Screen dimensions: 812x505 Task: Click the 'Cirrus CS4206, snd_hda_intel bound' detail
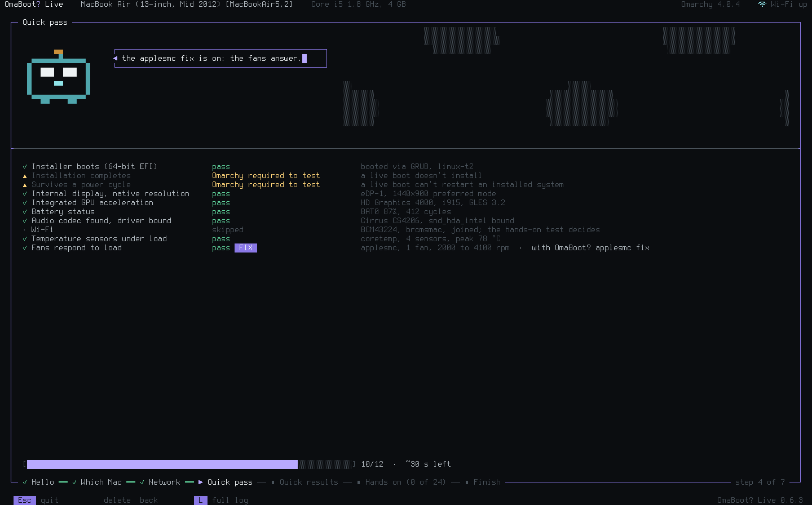tap(438, 220)
